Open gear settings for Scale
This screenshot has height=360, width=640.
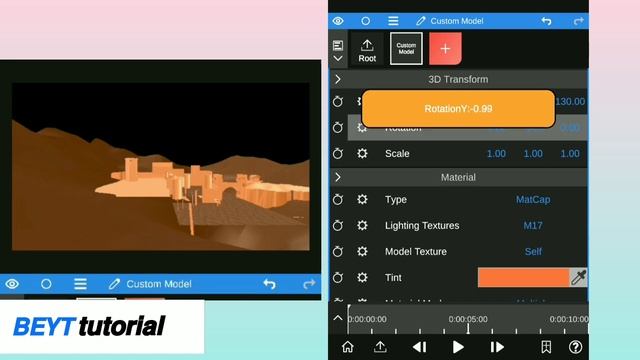(362, 153)
